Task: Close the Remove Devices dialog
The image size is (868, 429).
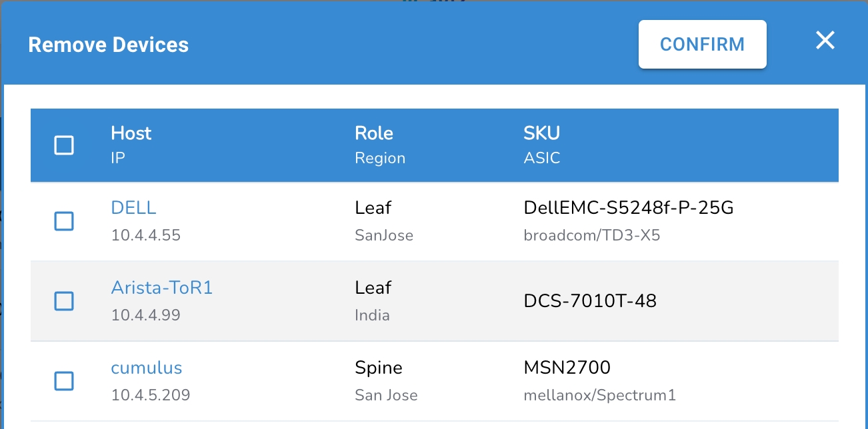Action: pos(825,41)
